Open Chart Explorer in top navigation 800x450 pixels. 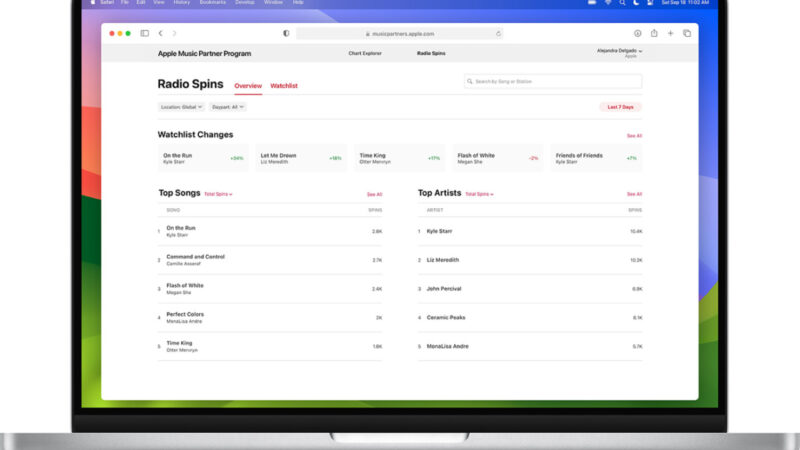coord(365,53)
